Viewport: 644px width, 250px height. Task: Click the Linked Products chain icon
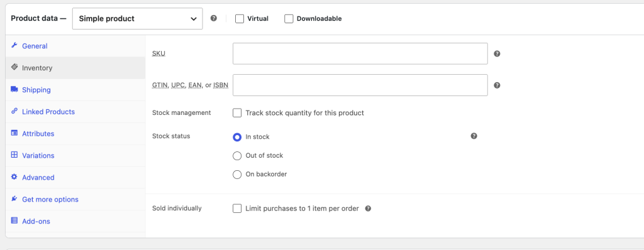14,111
